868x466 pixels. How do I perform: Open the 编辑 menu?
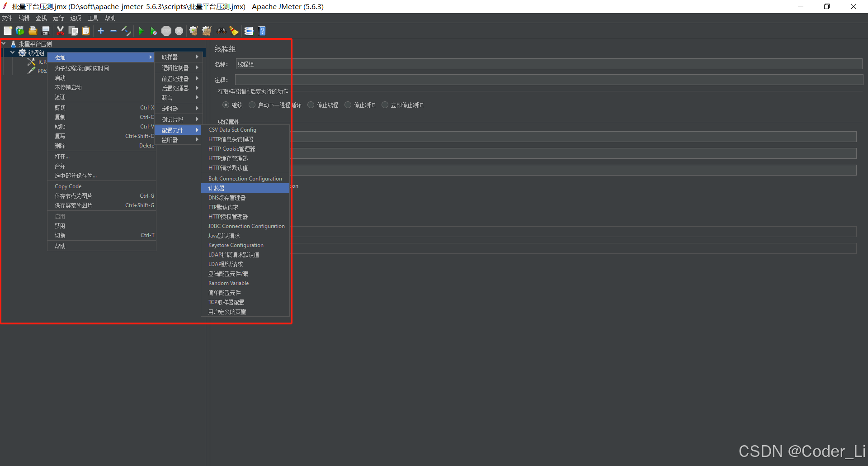(x=24, y=18)
